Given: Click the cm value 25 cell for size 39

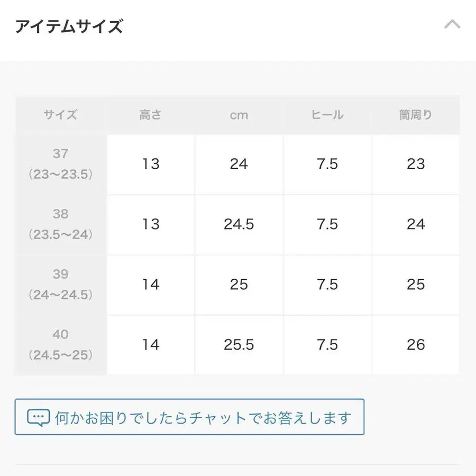Looking at the screenshot, I should (239, 285).
